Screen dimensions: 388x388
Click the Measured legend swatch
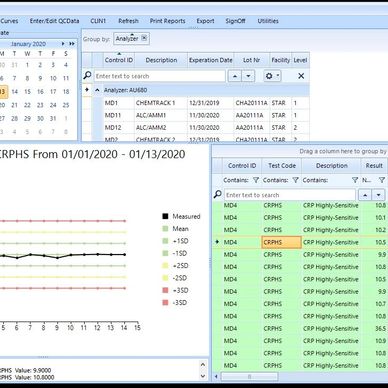pyautogui.click(x=165, y=216)
